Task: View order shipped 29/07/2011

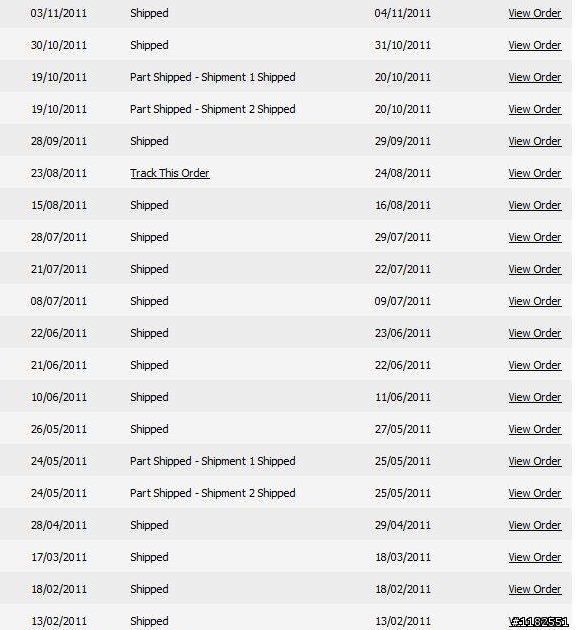Action: (x=535, y=237)
